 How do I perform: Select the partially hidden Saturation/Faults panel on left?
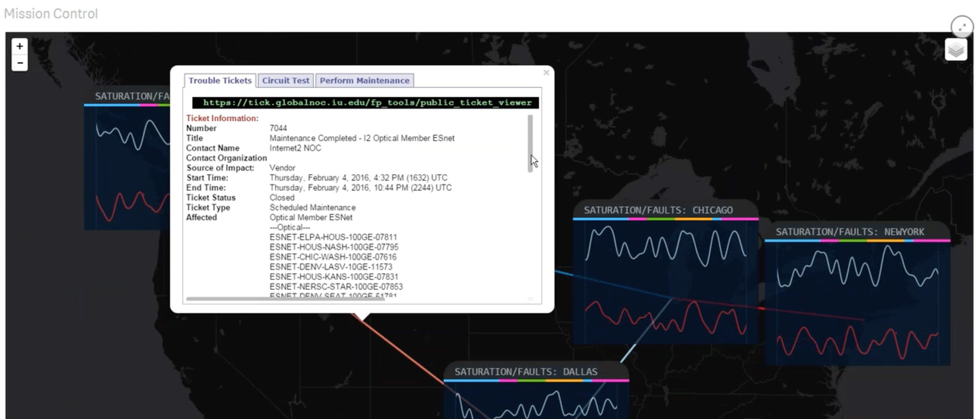pyautogui.click(x=127, y=159)
